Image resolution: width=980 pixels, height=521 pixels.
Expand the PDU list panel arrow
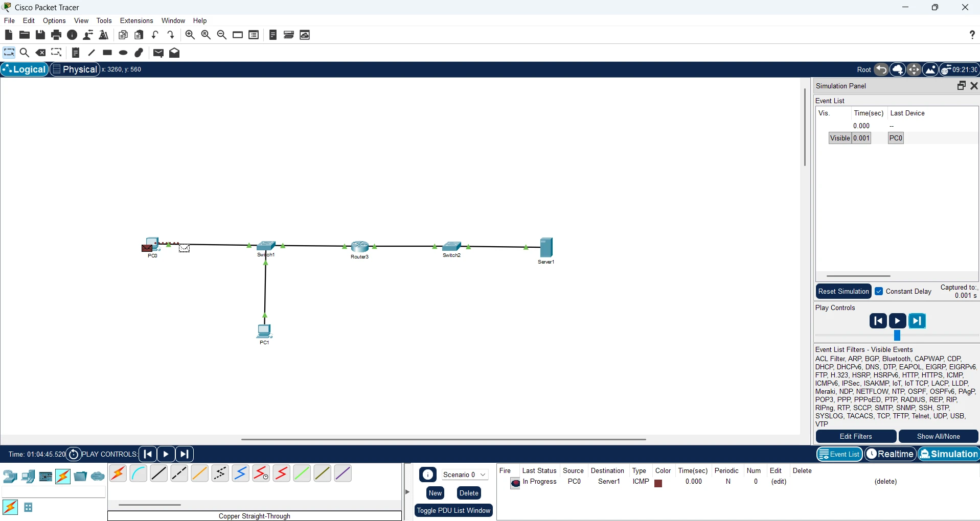click(x=407, y=492)
